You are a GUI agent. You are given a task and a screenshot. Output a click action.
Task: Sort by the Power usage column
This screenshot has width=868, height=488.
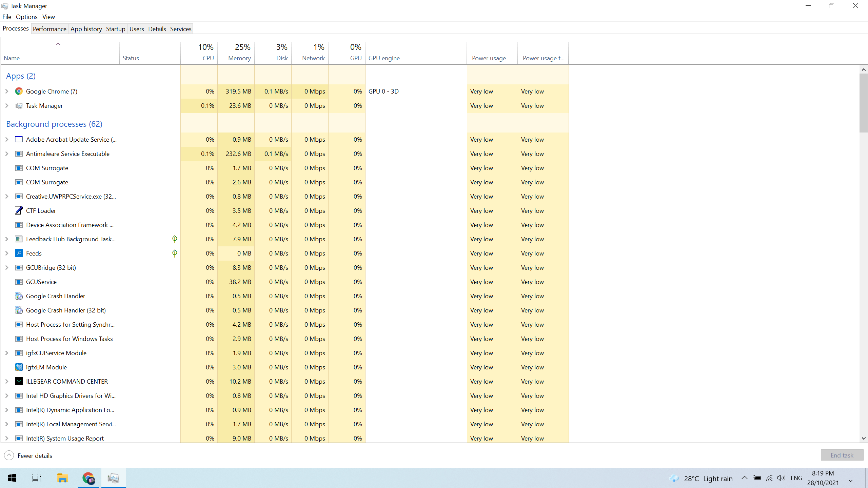(492, 53)
